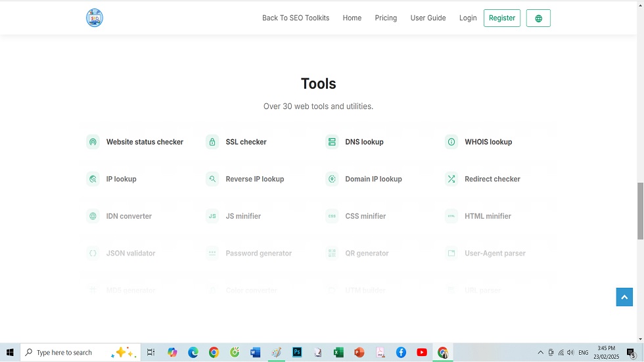
Task: Click the site logo in header
Action: pyautogui.click(x=95, y=18)
